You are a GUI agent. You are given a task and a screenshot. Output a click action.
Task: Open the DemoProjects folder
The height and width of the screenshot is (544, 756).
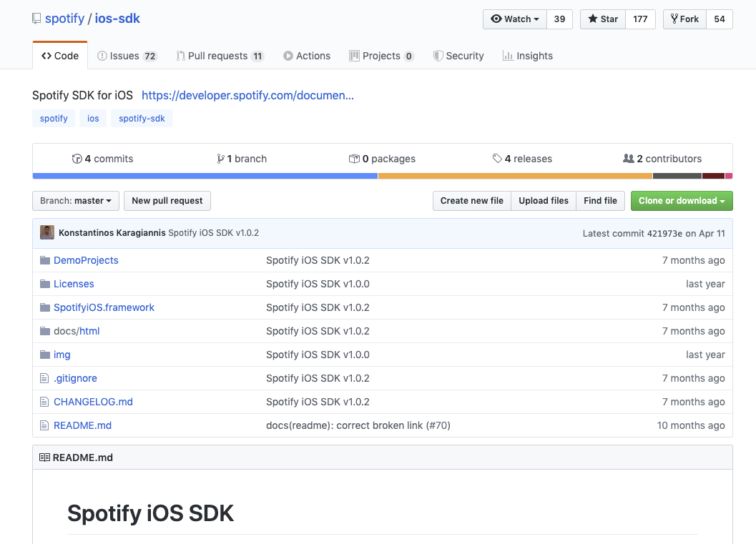click(86, 260)
